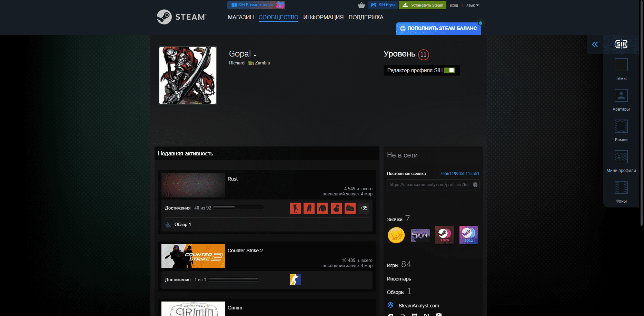
Task: Open the permanent link 76561199050115551
Action: pos(459,173)
